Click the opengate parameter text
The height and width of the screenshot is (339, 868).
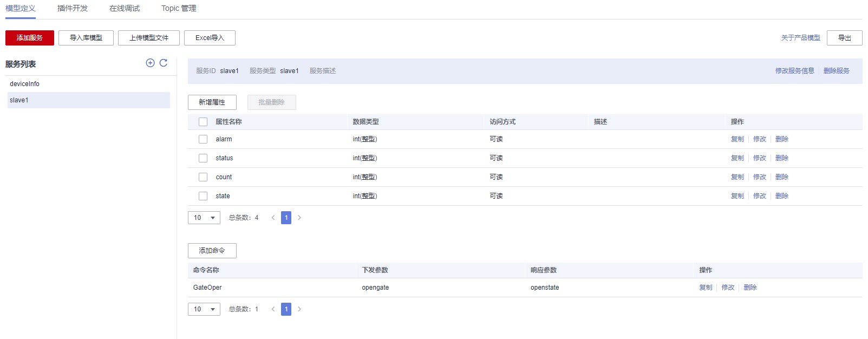(375, 288)
